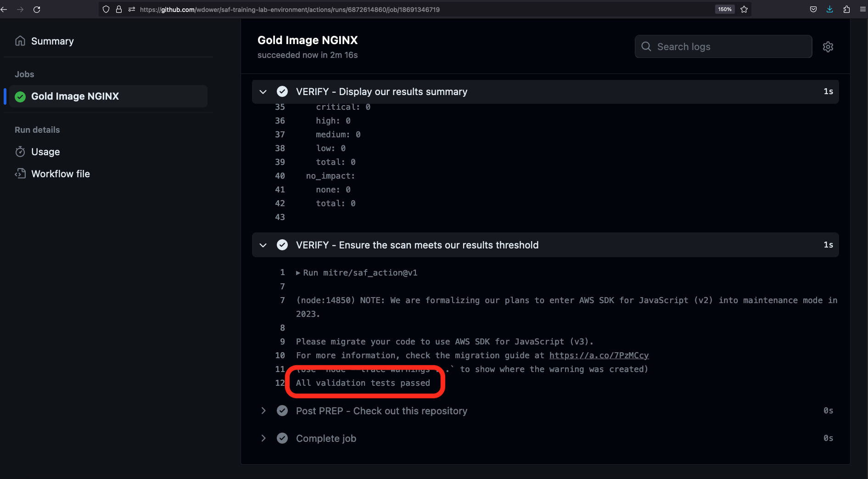Expand the Complete job step
This screenshot has width=868, height=479.
point(263,438)
